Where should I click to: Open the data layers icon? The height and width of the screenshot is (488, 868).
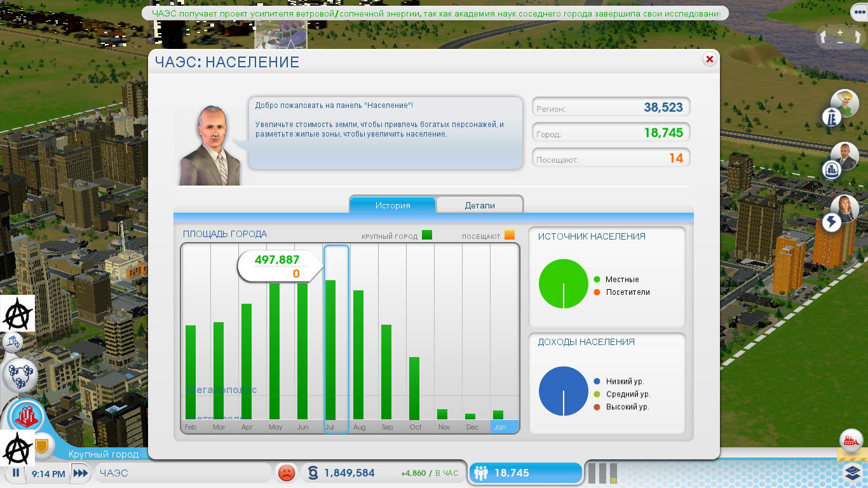[853, 472]
